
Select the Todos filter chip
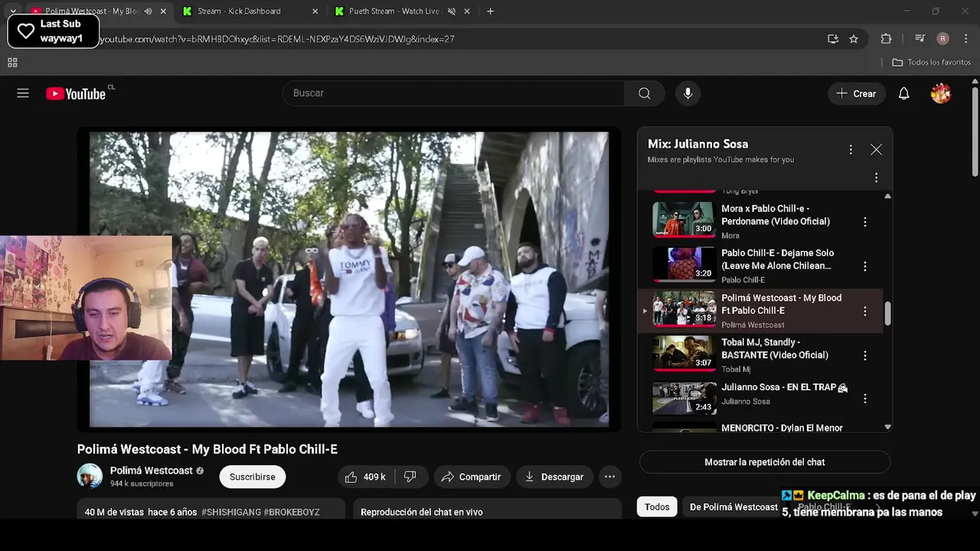[x=657, y=507]
